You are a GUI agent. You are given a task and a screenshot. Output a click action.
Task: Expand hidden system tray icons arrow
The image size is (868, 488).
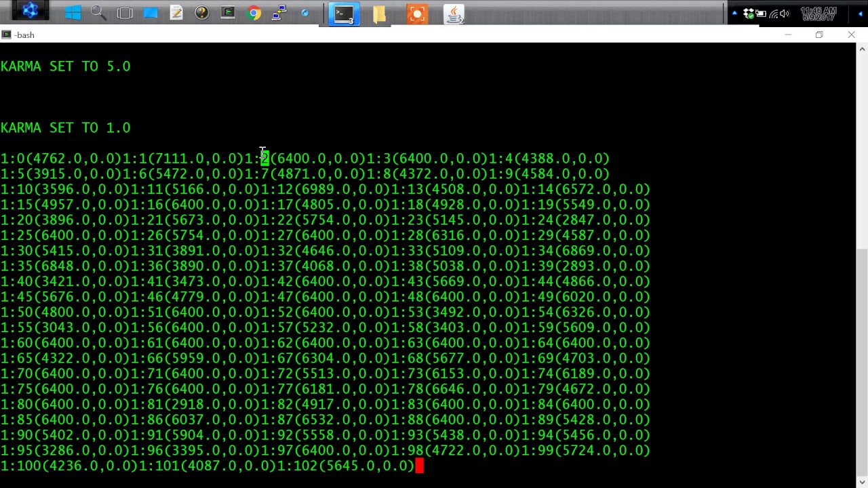pos(734,14)
